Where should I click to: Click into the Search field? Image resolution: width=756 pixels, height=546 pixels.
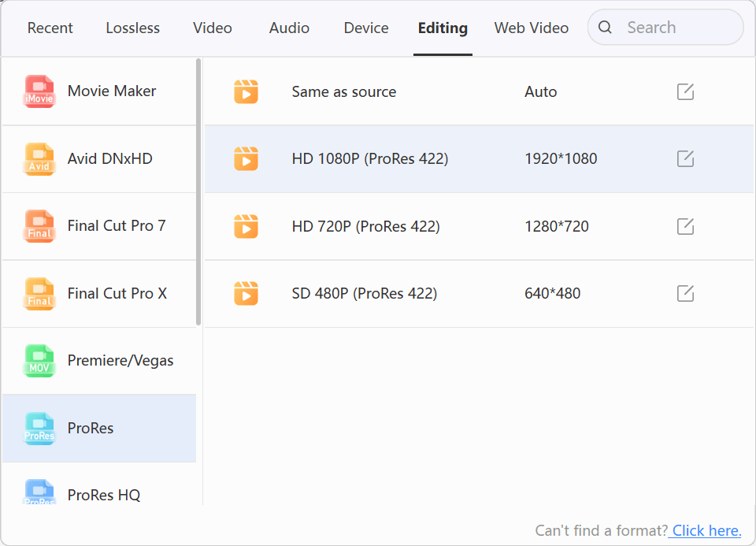tap(665, 28)
